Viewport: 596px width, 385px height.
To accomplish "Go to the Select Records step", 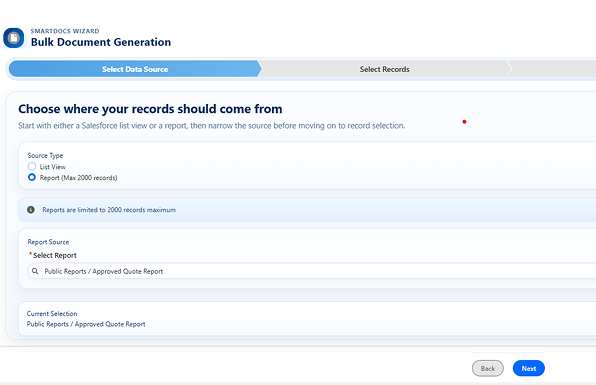I will click(x=384, y=69).
